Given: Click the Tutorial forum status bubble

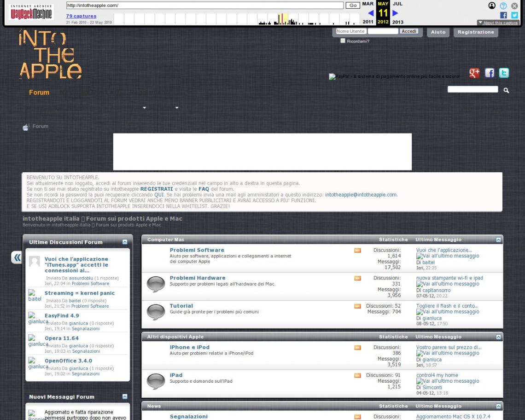Looking at the screenshot, I should coord(156,312).
